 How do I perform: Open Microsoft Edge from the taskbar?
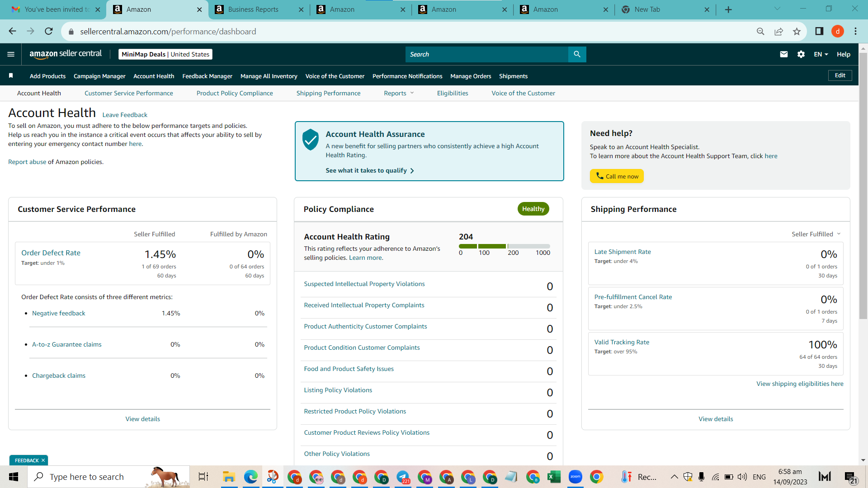click(x=251, y=477)
